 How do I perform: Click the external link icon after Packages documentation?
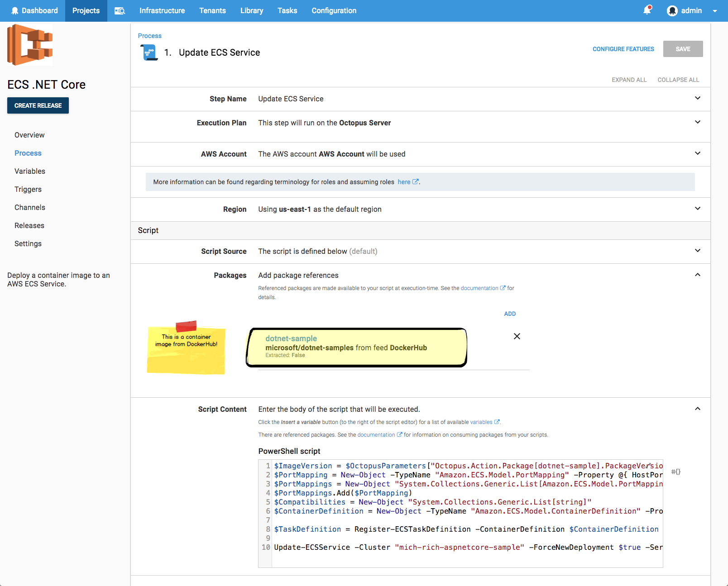(x=503, y=288)
